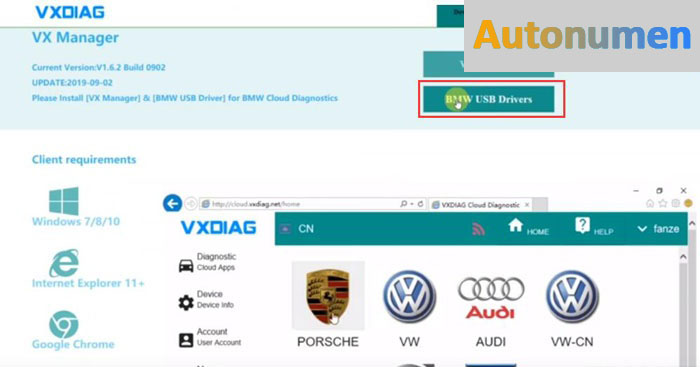Click the Windows 7/8/10 logo icon
700x367 pixels.
(64, 200)
